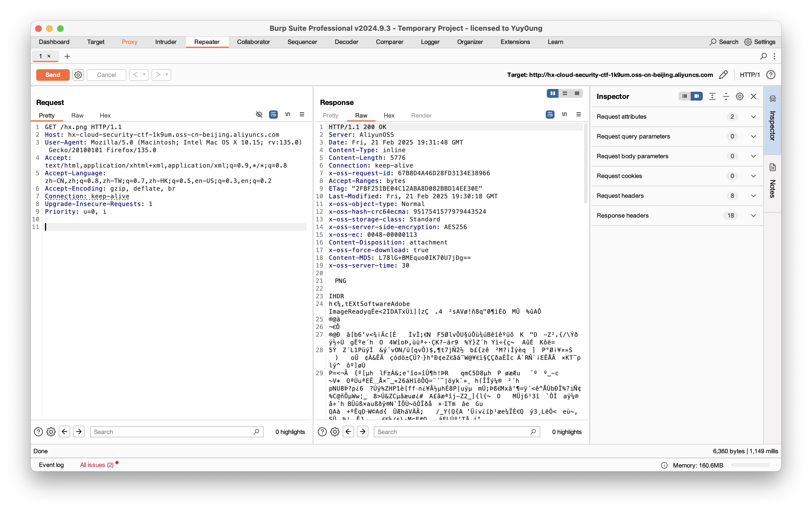Click the pencil icon to edit target

click(723, 75)
